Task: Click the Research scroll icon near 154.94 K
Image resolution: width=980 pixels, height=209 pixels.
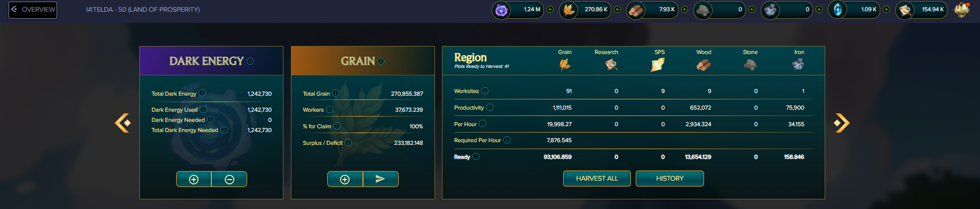Action: (x=905, y=10)
